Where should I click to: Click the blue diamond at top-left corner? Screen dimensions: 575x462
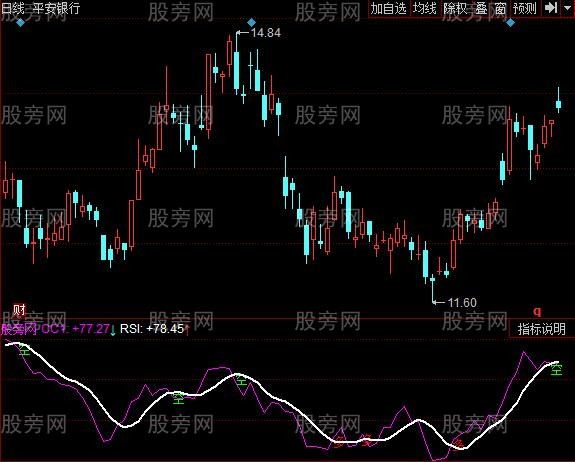21,23
